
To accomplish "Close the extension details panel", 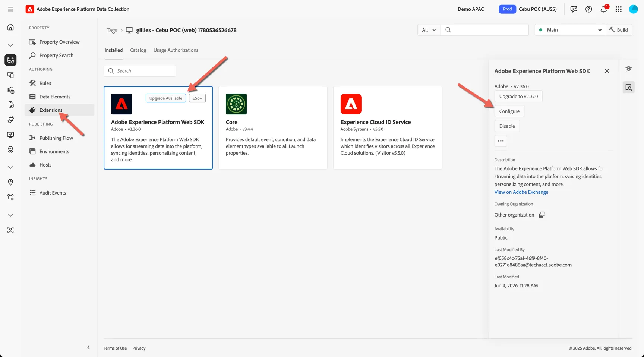I will point(607,71).
